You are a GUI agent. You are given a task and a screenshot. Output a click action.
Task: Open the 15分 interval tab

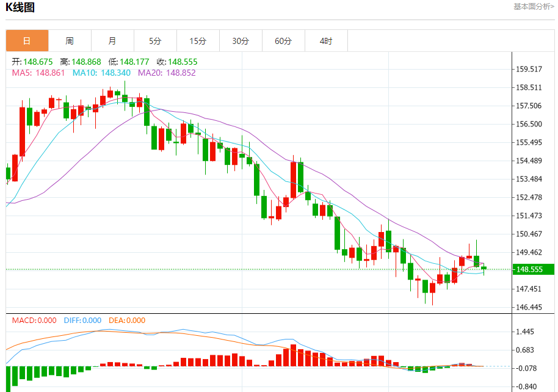coord(198,41)
